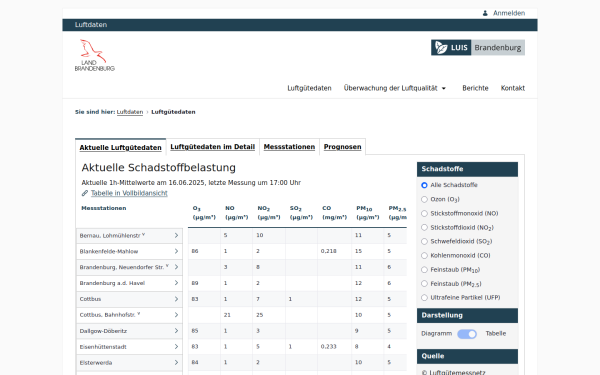600x375 pixels.
Task: Toggle Diagramm/Tabelle display switch
Action: (x=467, y=334)
